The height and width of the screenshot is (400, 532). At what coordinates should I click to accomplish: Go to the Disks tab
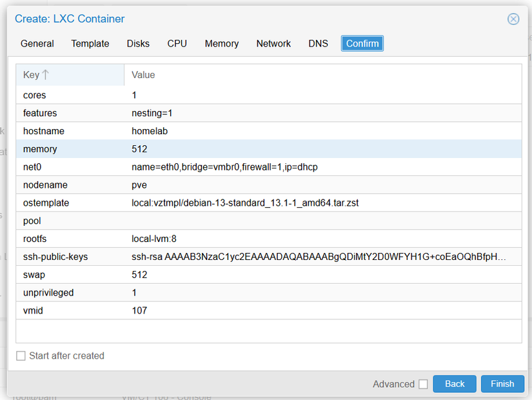point(138,43)
